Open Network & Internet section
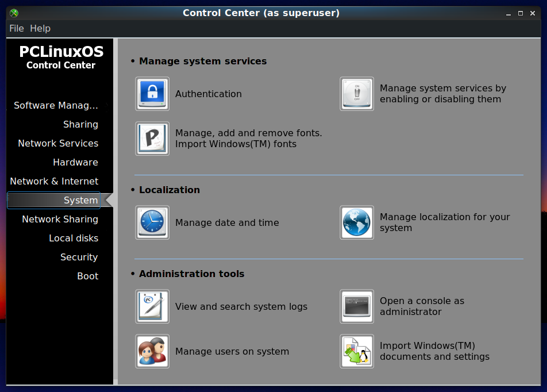The image size is (547, 392). coord(54,181)
